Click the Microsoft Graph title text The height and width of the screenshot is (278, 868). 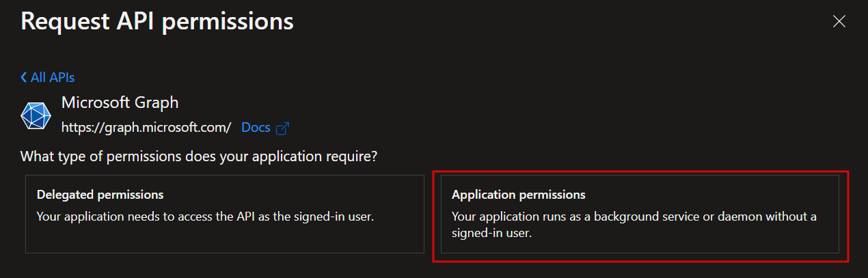(120, 102)
